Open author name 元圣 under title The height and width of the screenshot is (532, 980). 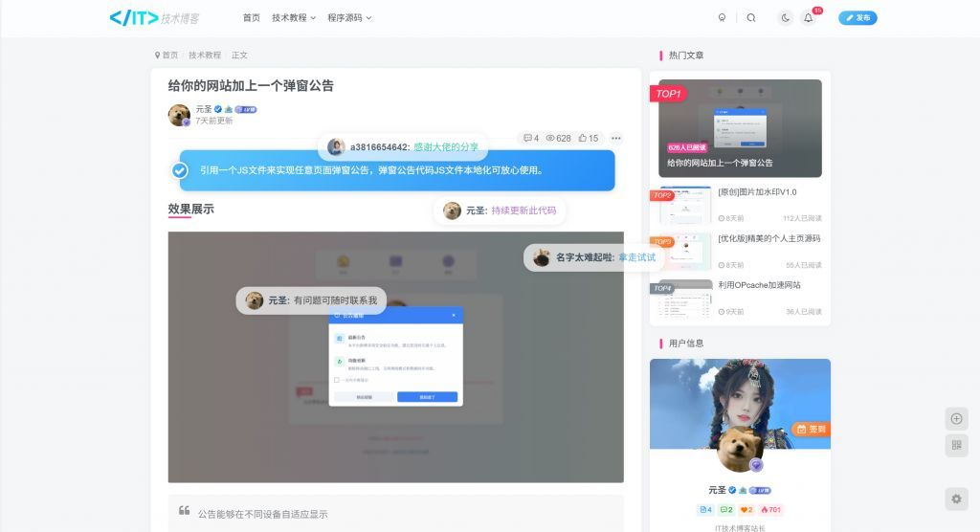tap(204, 109)
